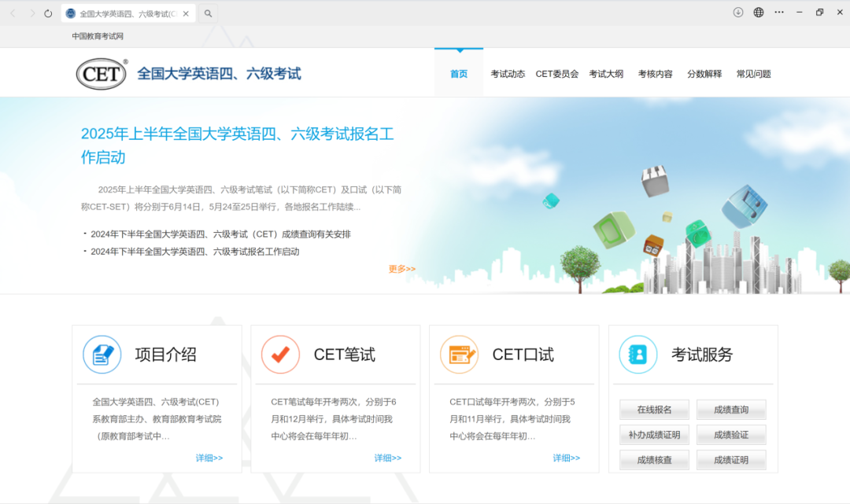Click the pencil icon above 项目介绍

tap(102, 354)
